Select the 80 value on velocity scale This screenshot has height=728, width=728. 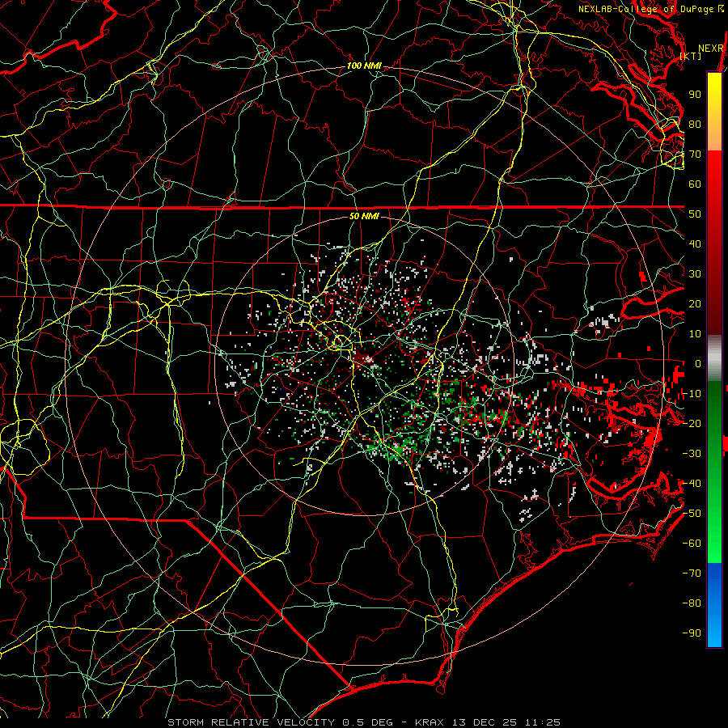pos(695,124)
